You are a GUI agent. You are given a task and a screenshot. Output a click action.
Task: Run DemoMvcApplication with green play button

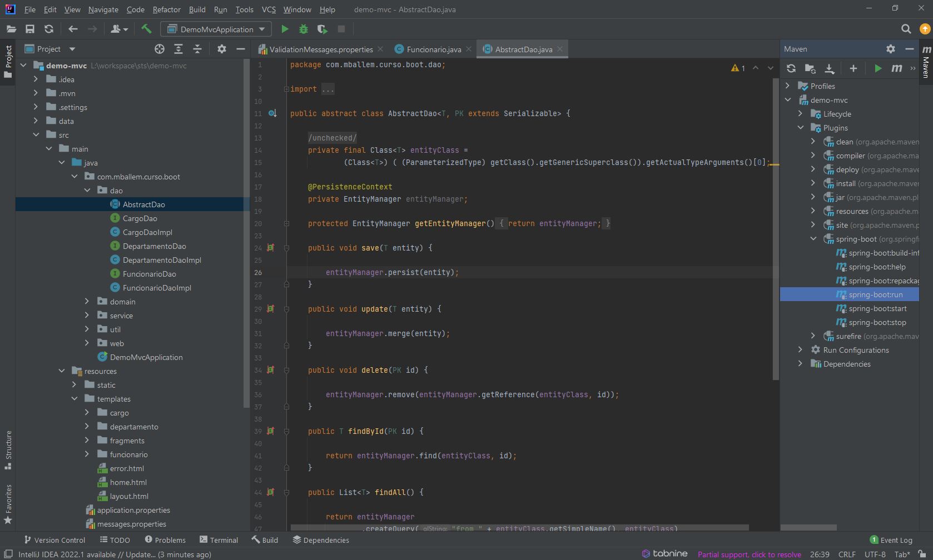click(x=285, y=29)
